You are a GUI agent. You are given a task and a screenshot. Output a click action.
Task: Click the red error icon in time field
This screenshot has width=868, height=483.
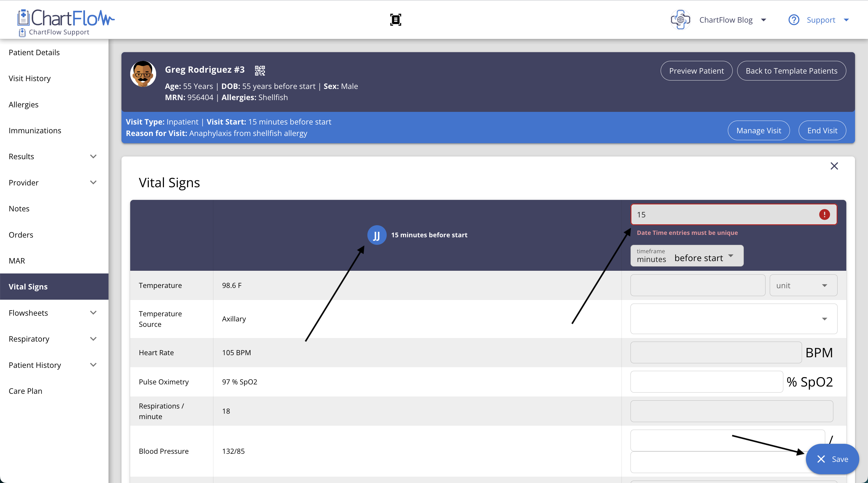[x=824, y=214]
